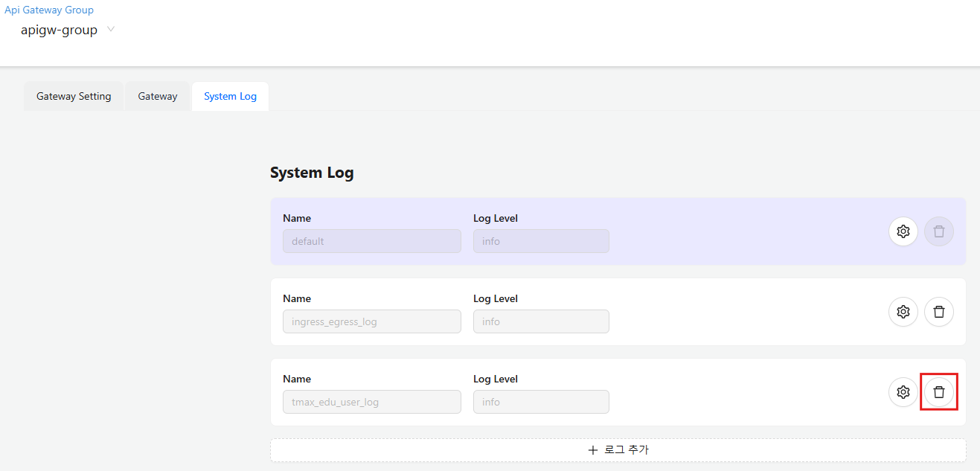Click the Name field containing ingress_egress_log

(372, 321)
